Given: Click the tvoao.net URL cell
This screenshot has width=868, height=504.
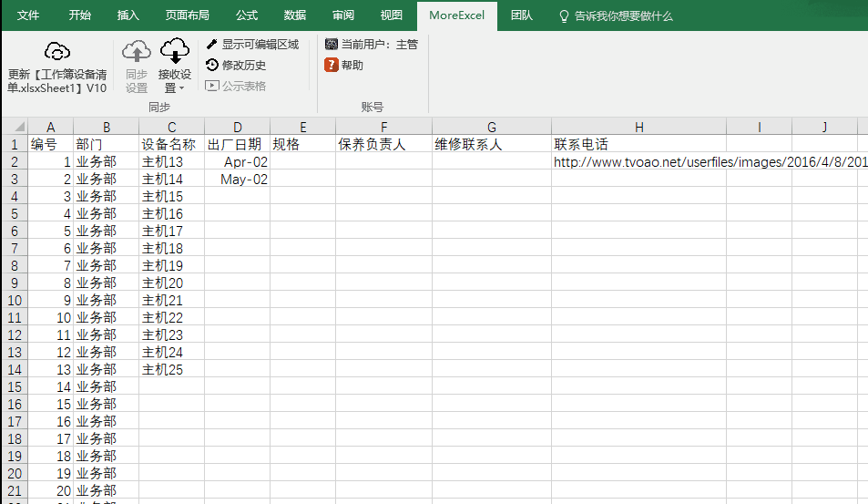Looking at the screenshot, I should [638, 161].
